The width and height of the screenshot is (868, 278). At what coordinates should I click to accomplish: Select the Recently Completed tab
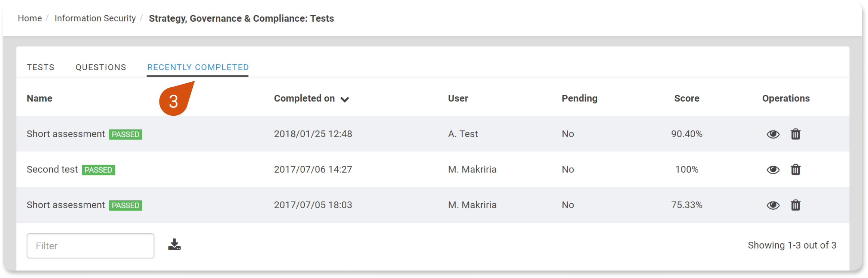click(198, 67)
